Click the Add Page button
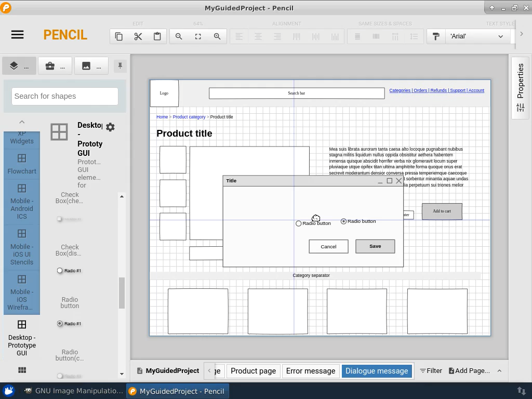532x399 pixels. [469, 371]
